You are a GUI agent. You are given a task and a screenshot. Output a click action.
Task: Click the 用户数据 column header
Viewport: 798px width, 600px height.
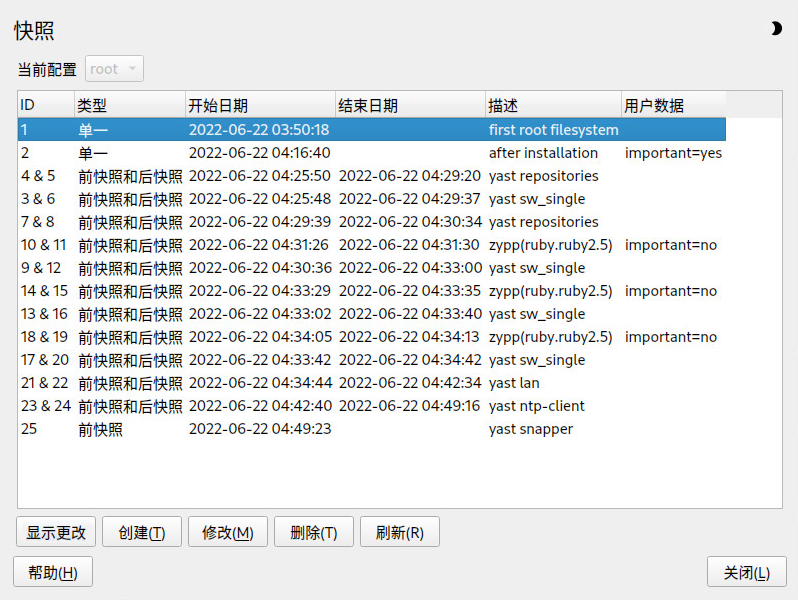click(672, 105)
